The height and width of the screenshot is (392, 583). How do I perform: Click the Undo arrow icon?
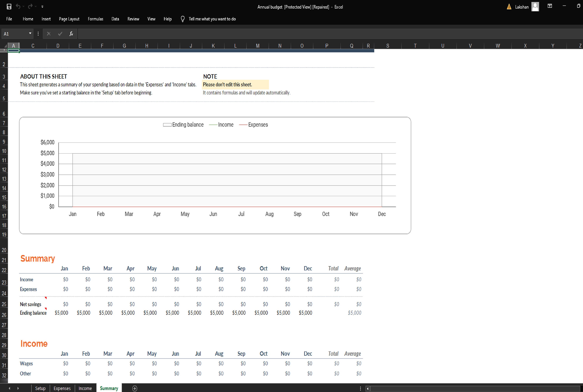coord(18,6)
